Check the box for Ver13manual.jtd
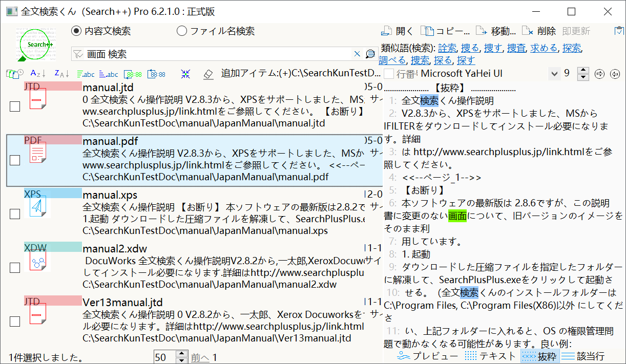 pyautogui.click(x=15, y=321)
